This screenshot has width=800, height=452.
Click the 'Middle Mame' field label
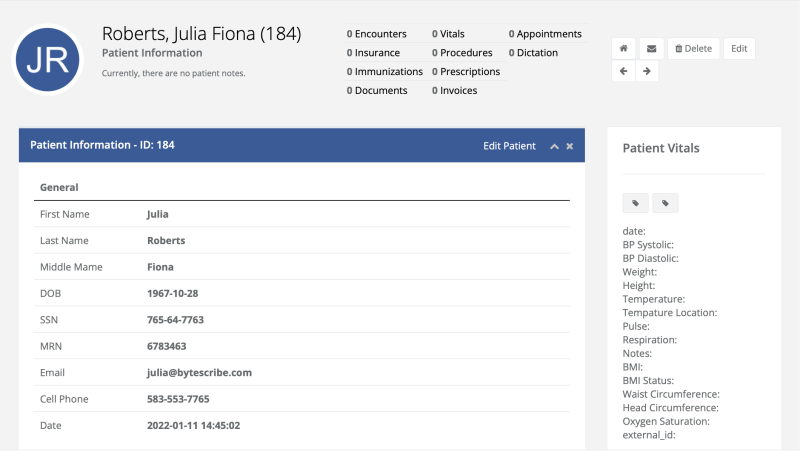tap(71, 267)
